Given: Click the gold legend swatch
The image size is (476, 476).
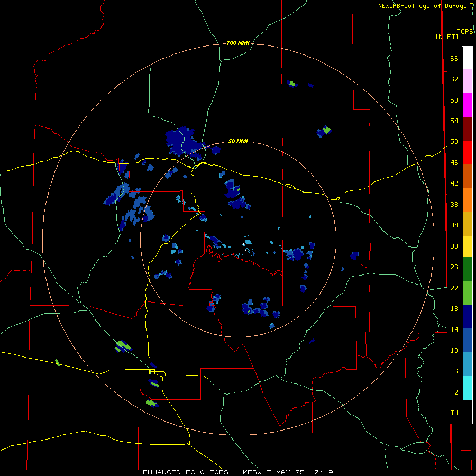Looking at the screenshot, I should (x=467, y=224).
